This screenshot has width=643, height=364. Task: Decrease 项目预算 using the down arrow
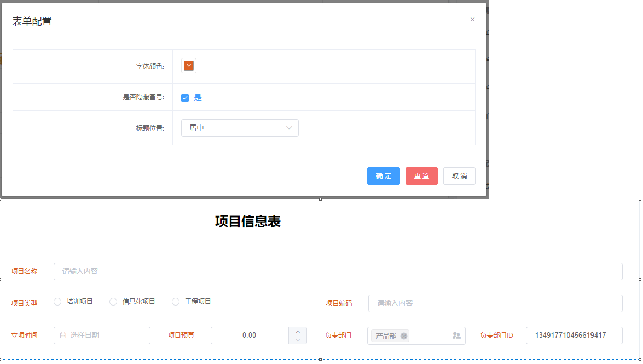(x=298, y=340)
